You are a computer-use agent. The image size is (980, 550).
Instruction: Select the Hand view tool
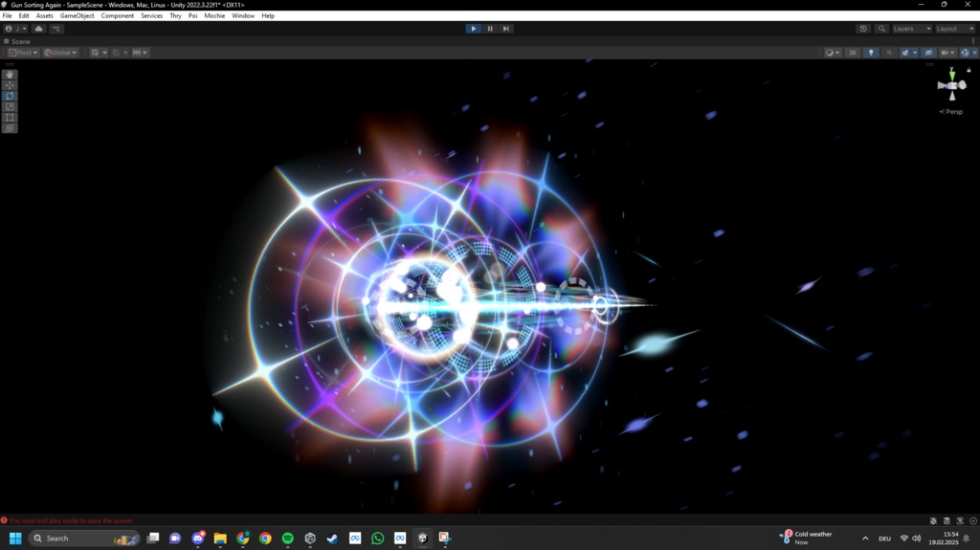pos(10,75)
